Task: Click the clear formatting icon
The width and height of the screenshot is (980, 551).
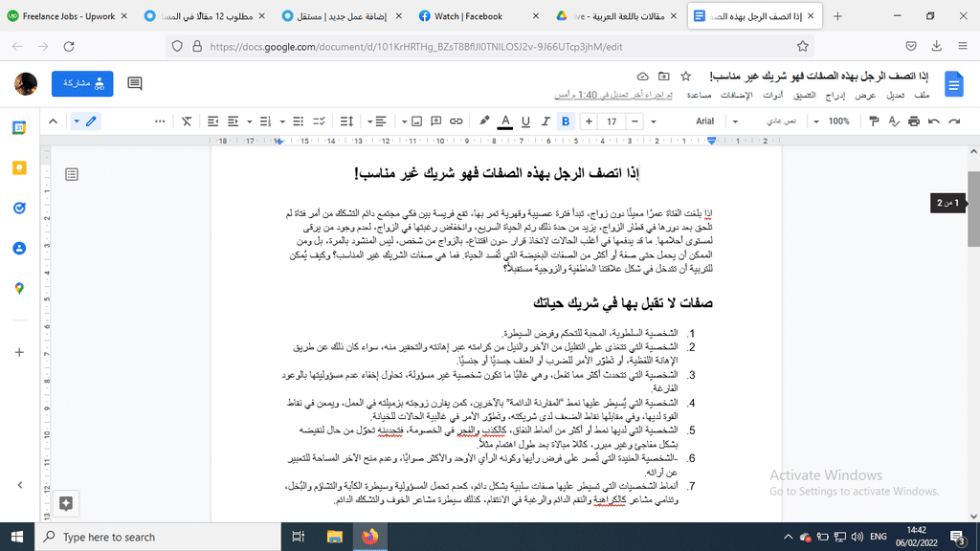Action: coord(187,121)
